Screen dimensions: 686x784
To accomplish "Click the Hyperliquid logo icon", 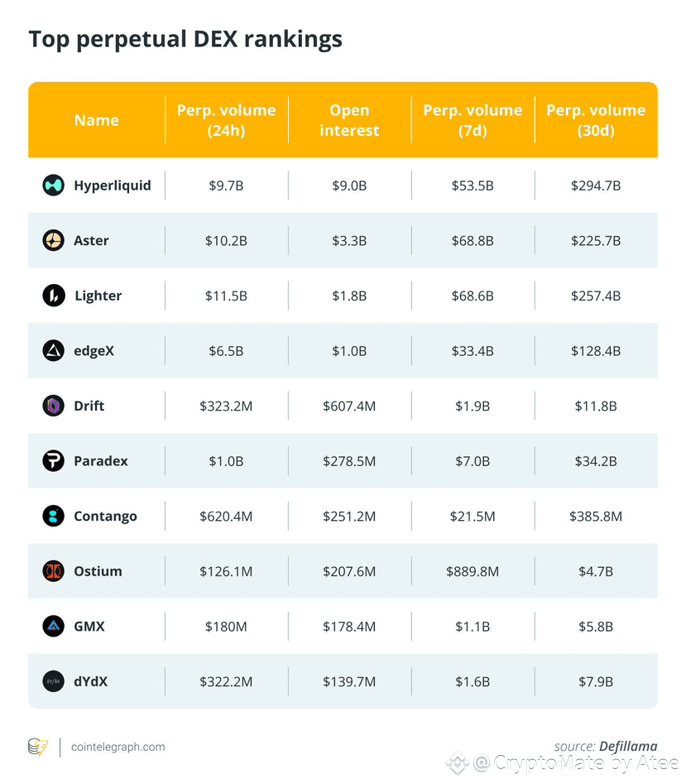I will [53, 185].
